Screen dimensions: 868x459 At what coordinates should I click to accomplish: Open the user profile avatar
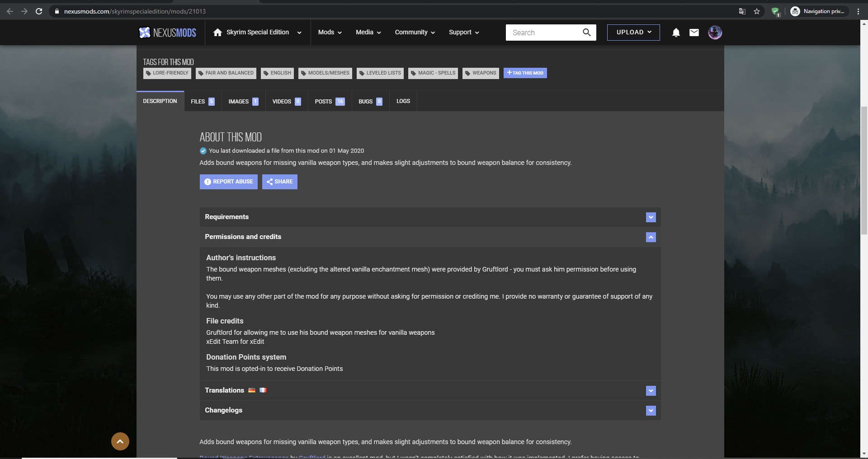point(715,33)
